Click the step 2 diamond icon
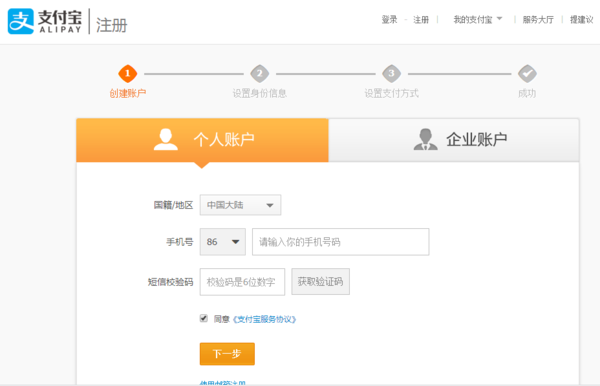Screen dimensions: 600x386 point(259,73)
